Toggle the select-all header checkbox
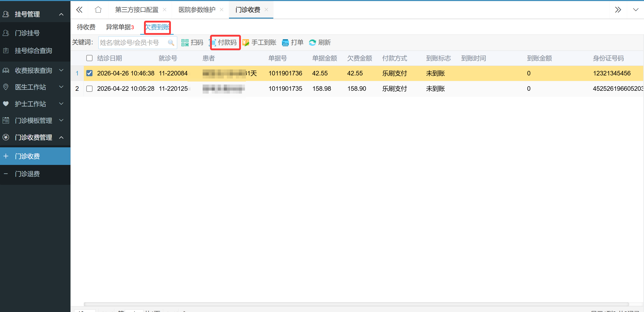 [x=89, y=58]
